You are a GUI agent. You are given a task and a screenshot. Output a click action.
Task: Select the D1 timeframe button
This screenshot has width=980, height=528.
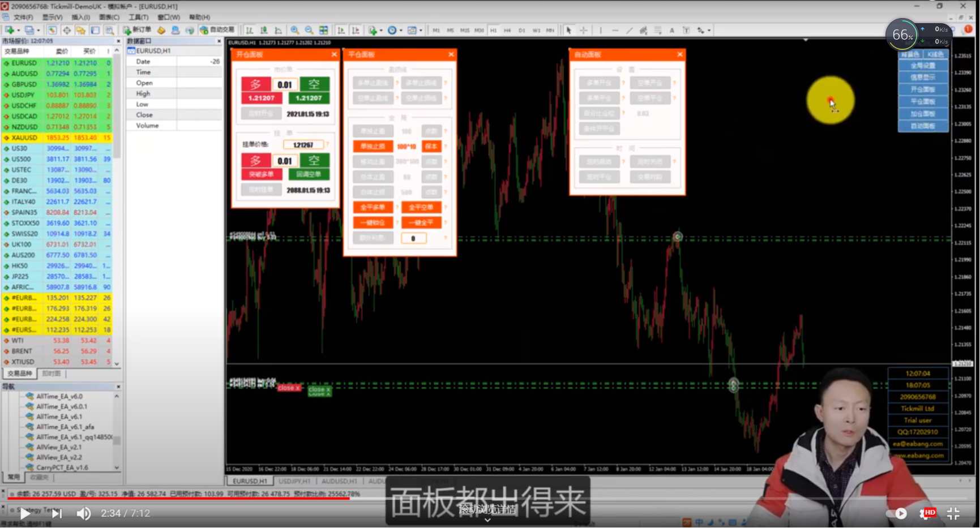pos(521,30)
